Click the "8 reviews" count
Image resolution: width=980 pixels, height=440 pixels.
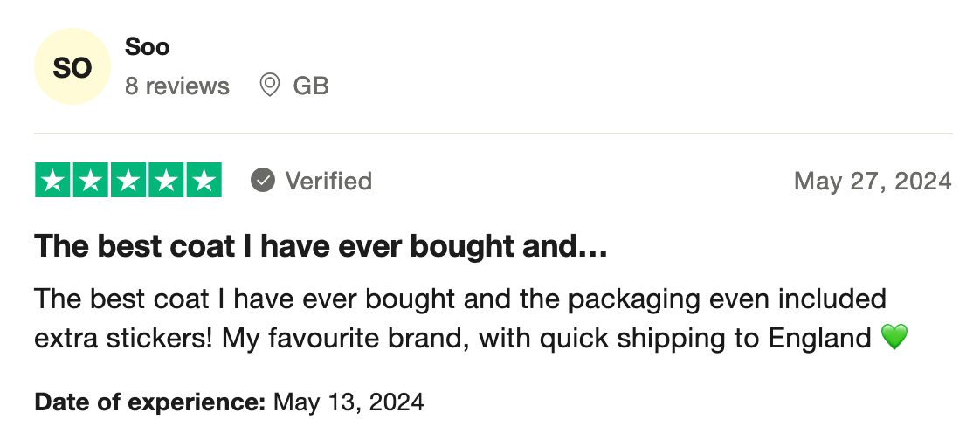click(x=177, y=86)
